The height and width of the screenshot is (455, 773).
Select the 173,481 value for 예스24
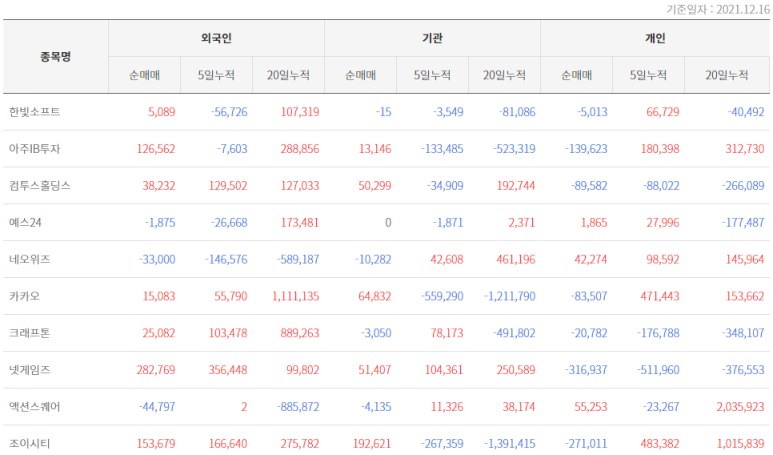[300, 223]
